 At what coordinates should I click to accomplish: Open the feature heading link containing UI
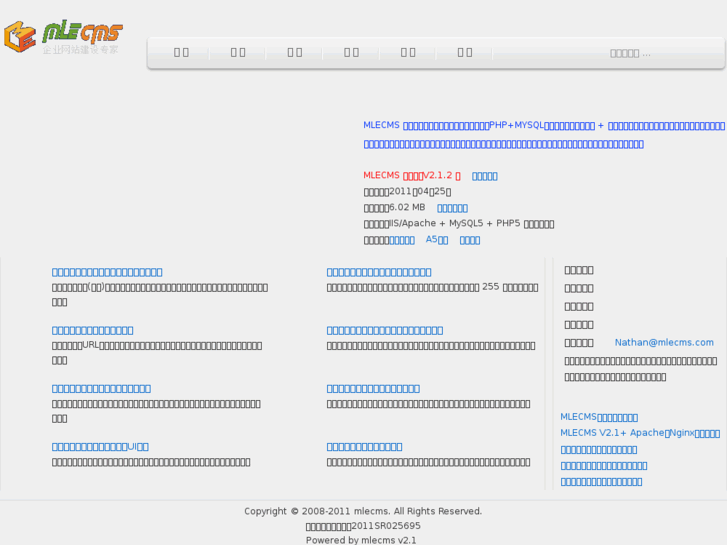click(x=100, y=447)
